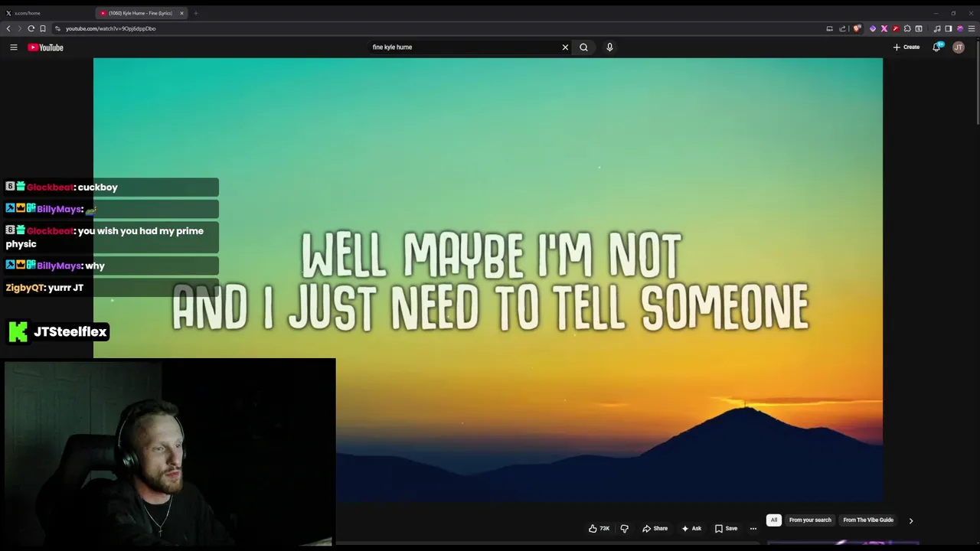
Task: Bookmark this page
Action: pyautogui.click(x=43, y=28)
